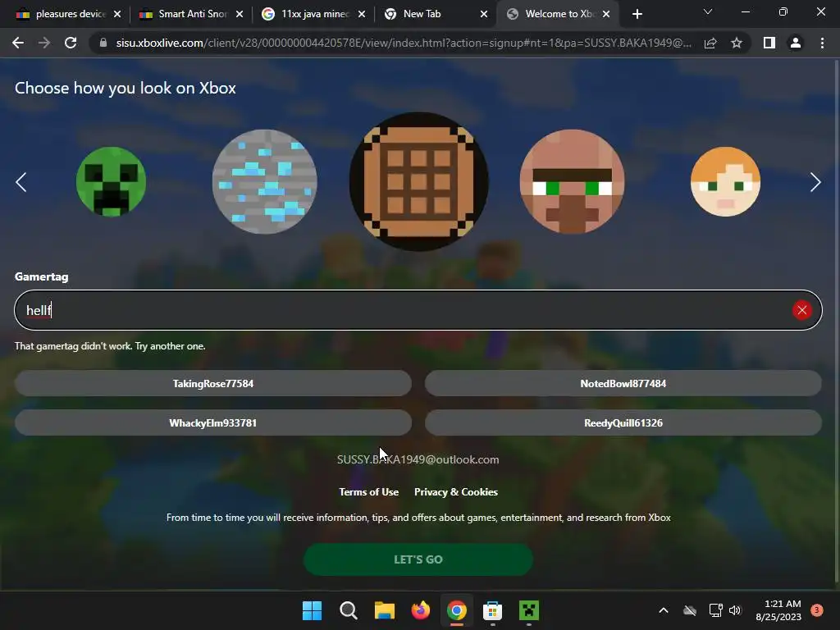
Task: Open the 1:21 AM clock and calendar
Action: pyautogui.click(x=778, y=610)
